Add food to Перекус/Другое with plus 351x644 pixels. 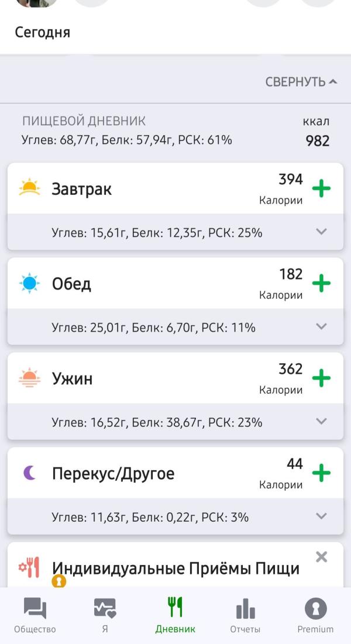pyautogui.click(x=321, y=473)
